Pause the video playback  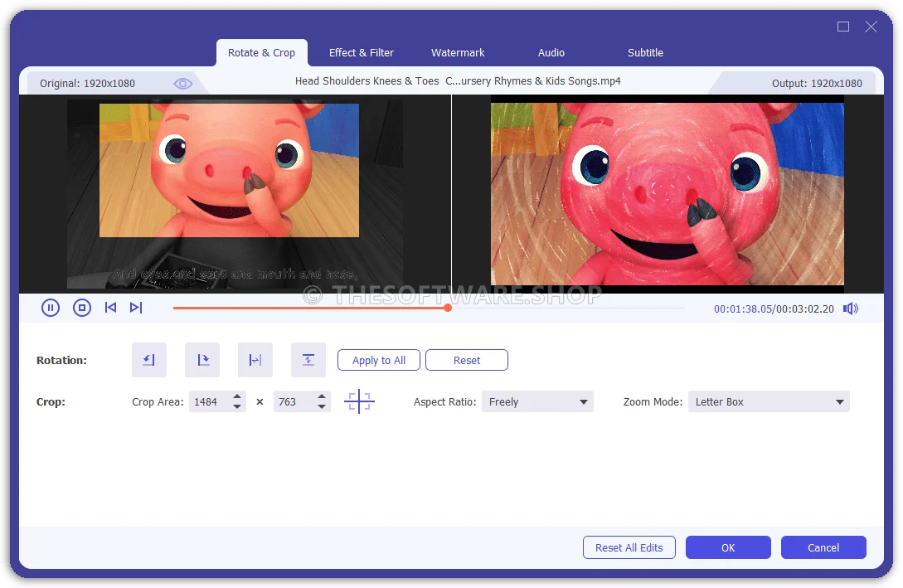click(x=51, y=309)
